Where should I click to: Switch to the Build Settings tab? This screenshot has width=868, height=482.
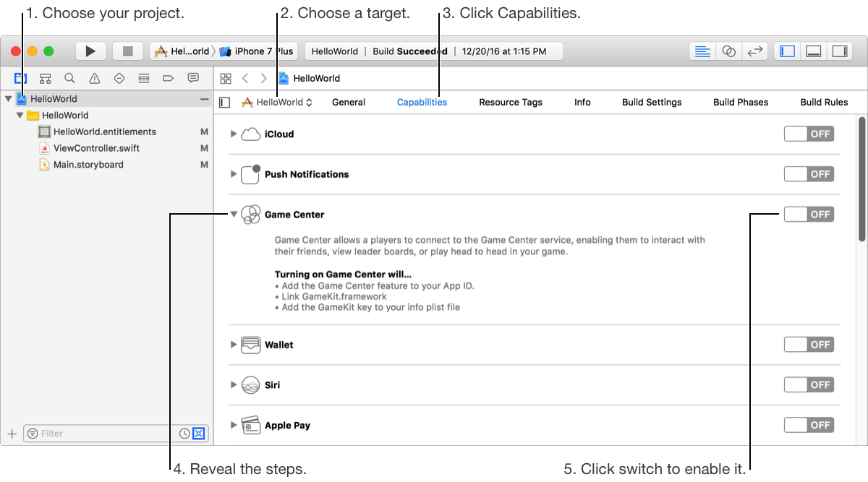pos(652,103)
